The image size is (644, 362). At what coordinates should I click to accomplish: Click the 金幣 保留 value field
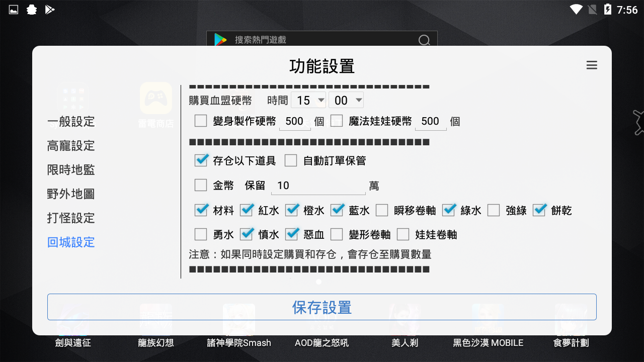(317, 185)
